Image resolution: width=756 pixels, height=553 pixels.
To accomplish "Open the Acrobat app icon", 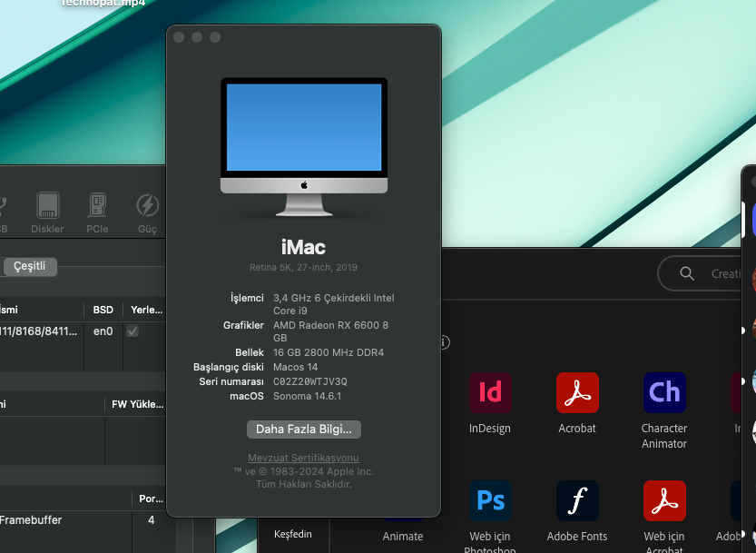I will coord(577,393).
